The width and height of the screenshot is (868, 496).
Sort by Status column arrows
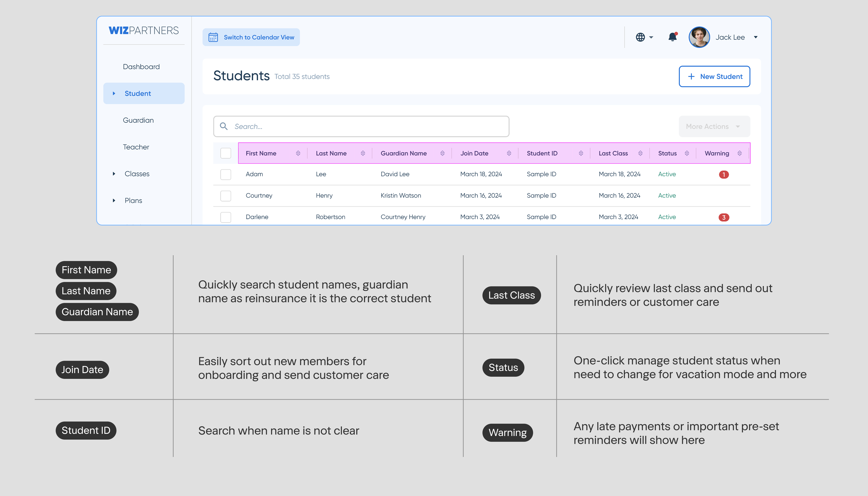pos(687,153)
